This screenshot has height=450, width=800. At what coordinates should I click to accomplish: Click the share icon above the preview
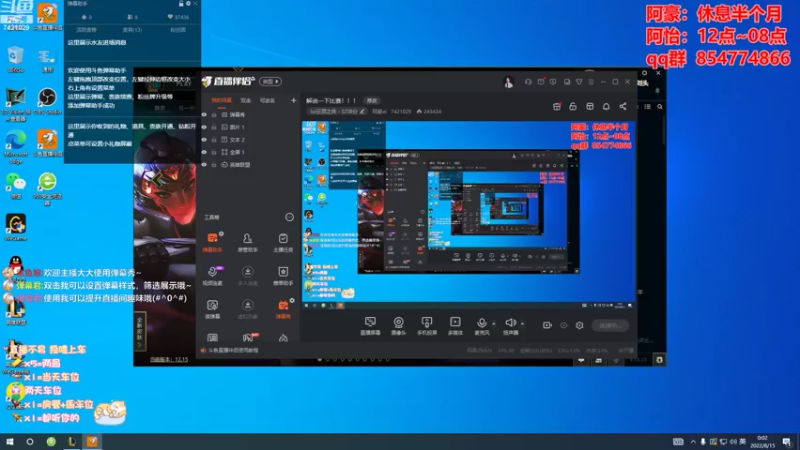click(623, 106)
